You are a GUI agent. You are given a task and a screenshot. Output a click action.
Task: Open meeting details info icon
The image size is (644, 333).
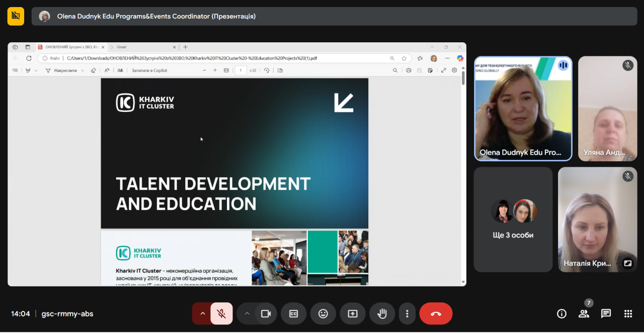tap(561, 313)
